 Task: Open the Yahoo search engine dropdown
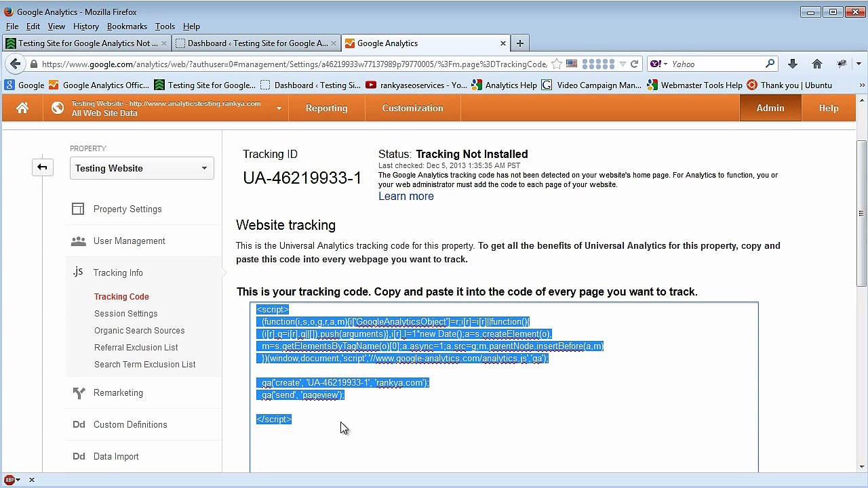658,64
